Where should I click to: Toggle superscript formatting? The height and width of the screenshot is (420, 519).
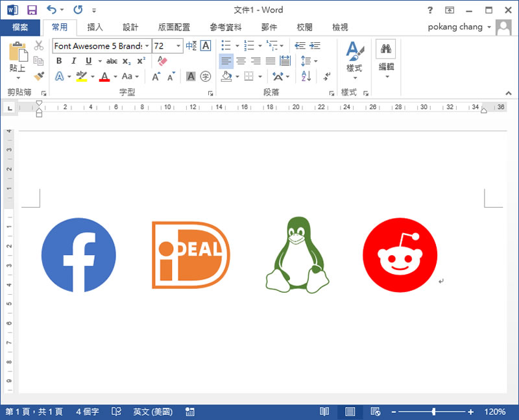[x=141, y=61]
